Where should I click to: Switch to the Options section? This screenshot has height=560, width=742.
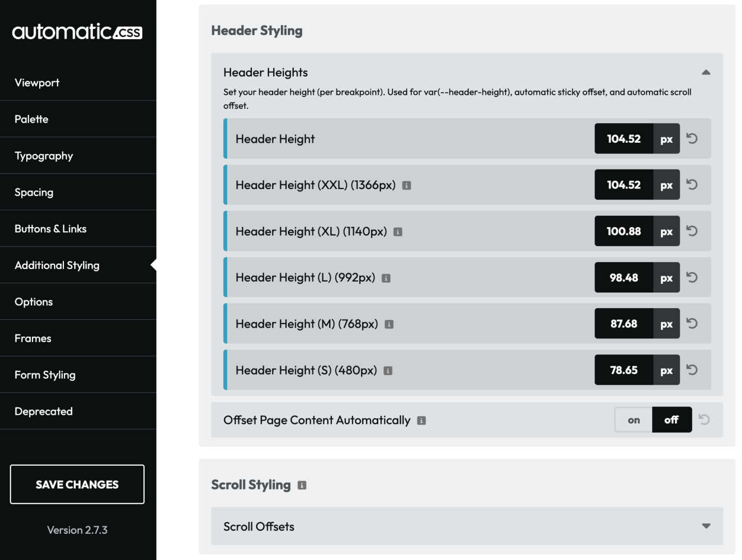pyautogui.click(x=33, y=302)
